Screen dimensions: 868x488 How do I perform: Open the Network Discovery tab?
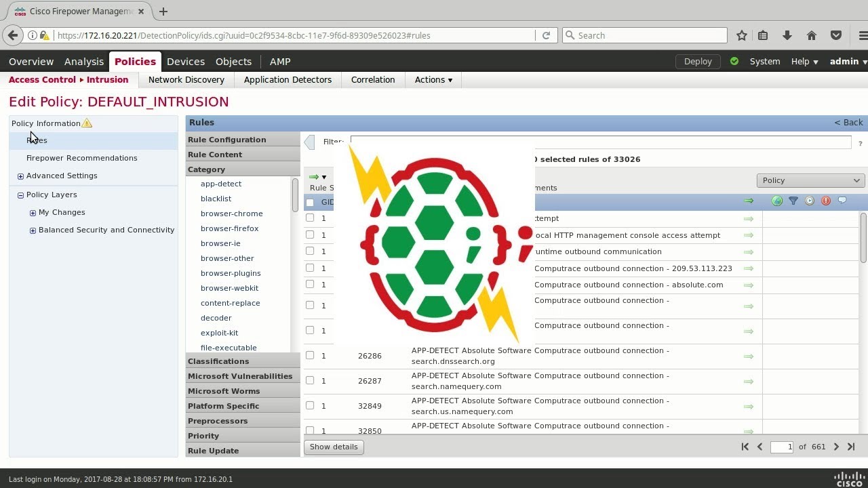[x=186, y=79]
